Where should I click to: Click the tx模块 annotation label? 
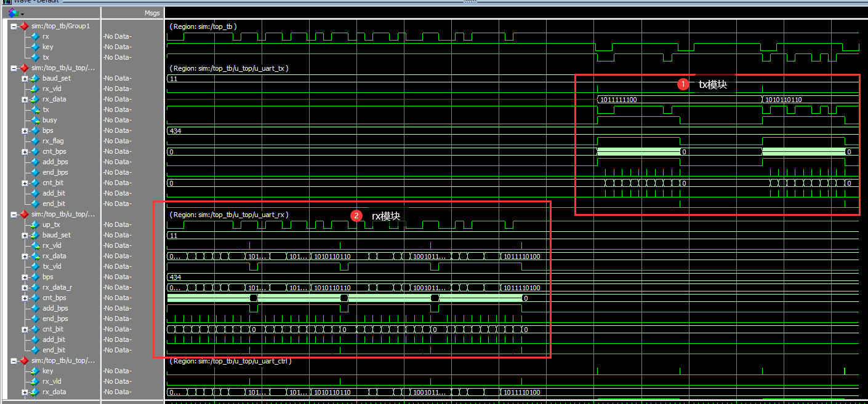pyautogui.click(x=712, y=85)
